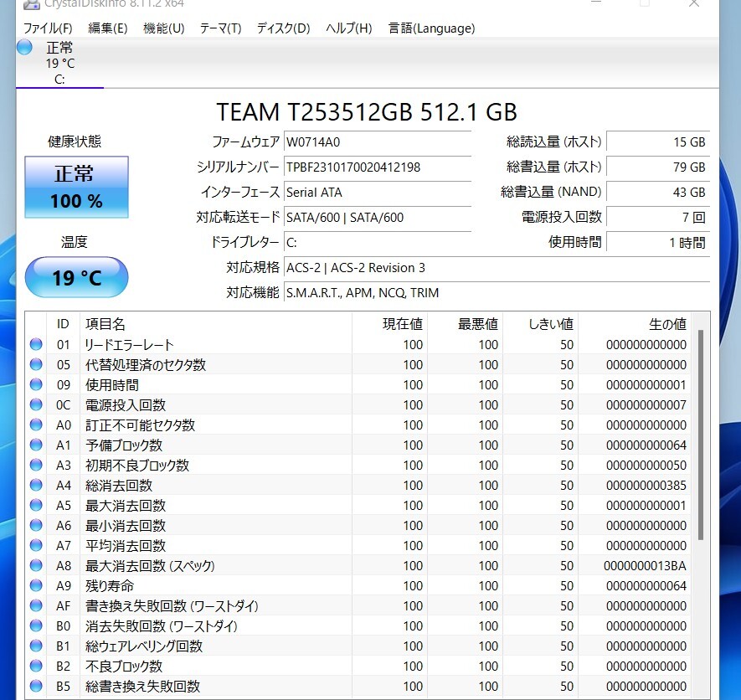
Task: Select the 初期不良ブロック数 row name
Action: point(137,465)
